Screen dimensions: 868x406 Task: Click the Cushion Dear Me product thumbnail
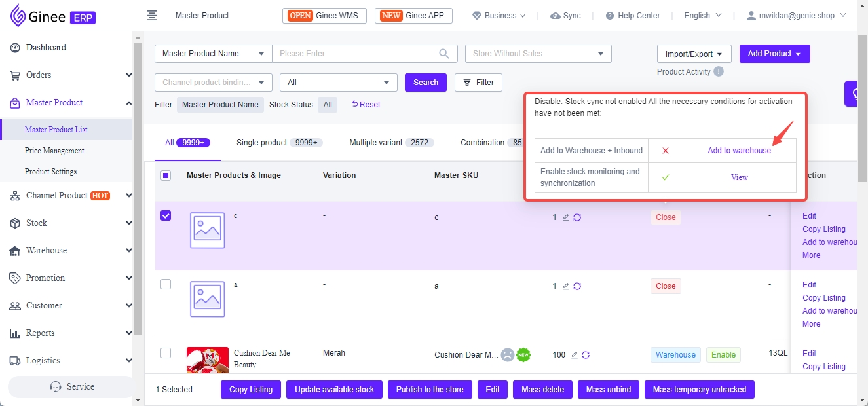click(x=208, y=360)
